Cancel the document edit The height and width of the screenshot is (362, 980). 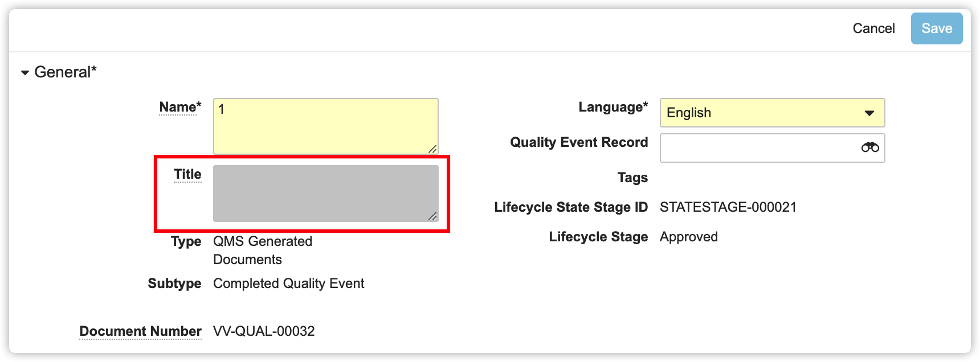[873, 28]
